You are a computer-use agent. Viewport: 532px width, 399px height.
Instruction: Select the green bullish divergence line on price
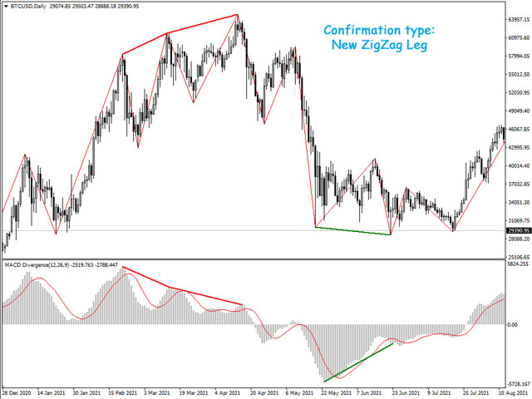pyautogui.click(x=352, y=231)
